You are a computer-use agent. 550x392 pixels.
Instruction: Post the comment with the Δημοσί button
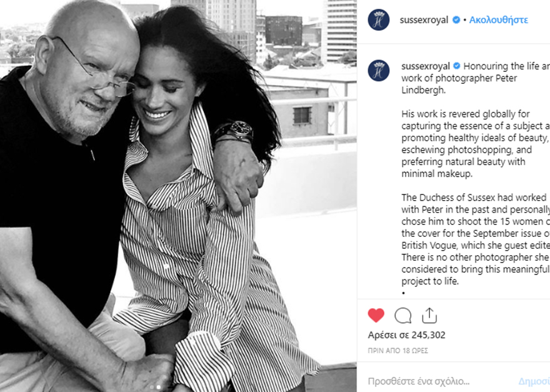click(534, 381)
